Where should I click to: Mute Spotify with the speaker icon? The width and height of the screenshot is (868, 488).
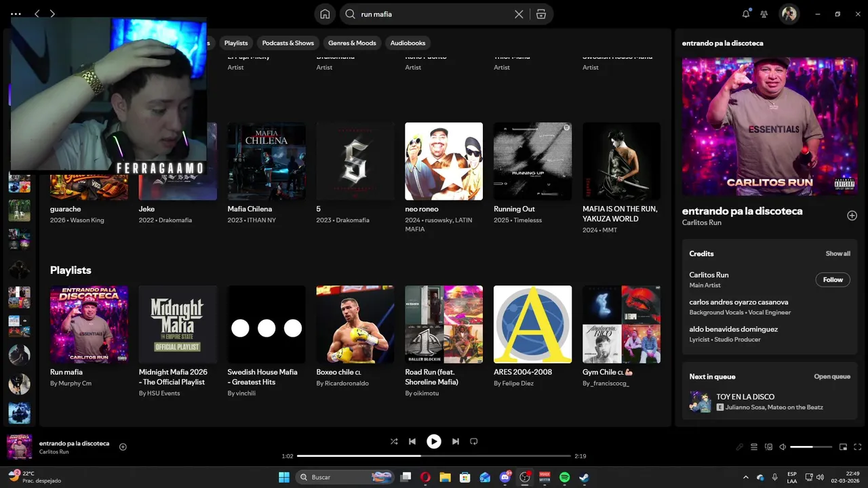(x=783, y=447)
